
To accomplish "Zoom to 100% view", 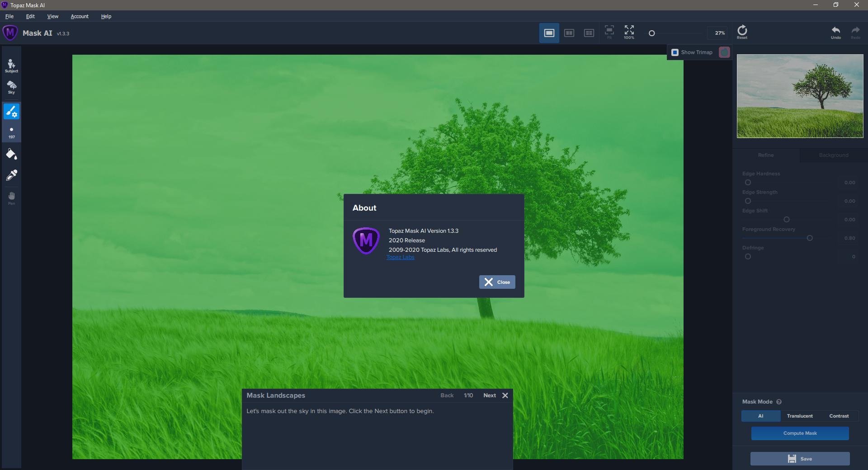I will coord(629,32).
